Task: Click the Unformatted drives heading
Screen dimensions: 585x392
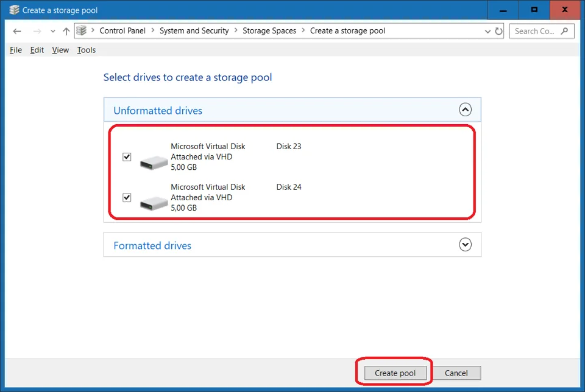Action: (158, 111)
